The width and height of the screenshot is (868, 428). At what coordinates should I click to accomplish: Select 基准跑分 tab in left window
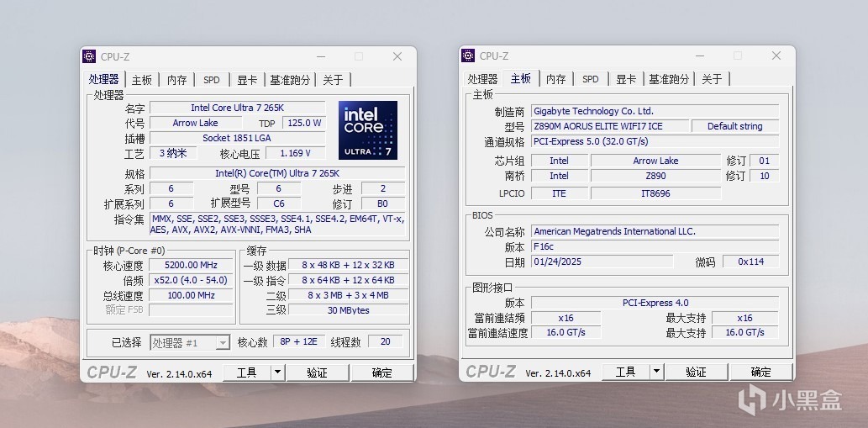point(290,80)
